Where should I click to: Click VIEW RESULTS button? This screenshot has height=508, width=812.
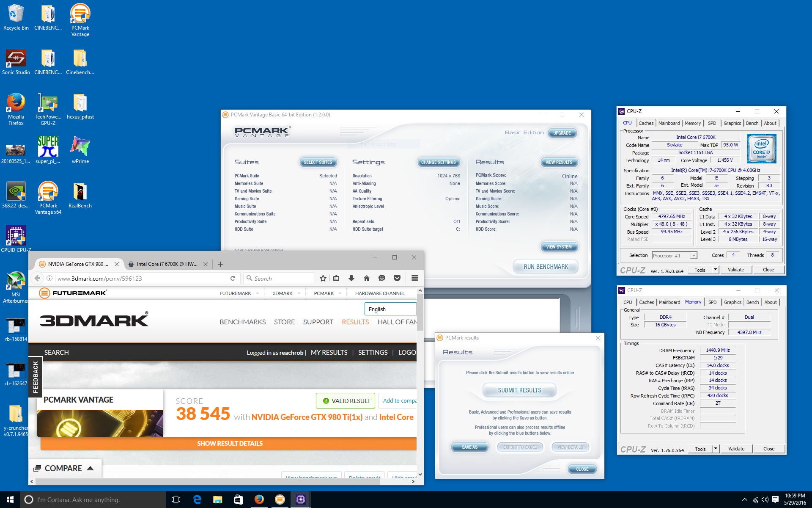click(x=559, y=162)
